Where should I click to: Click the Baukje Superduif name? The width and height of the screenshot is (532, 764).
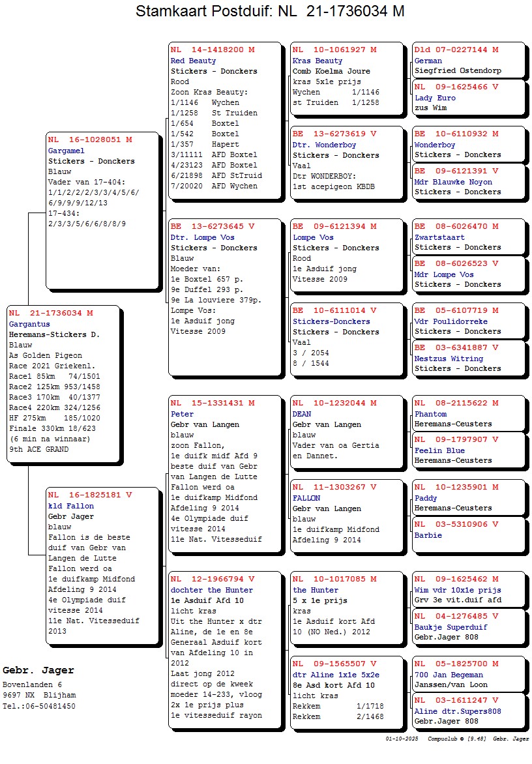click(451, 627)
